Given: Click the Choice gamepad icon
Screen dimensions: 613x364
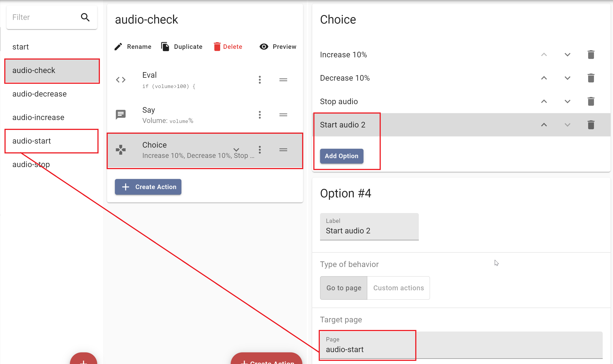Looking at the screenshot, I should (x=121, y=150).
